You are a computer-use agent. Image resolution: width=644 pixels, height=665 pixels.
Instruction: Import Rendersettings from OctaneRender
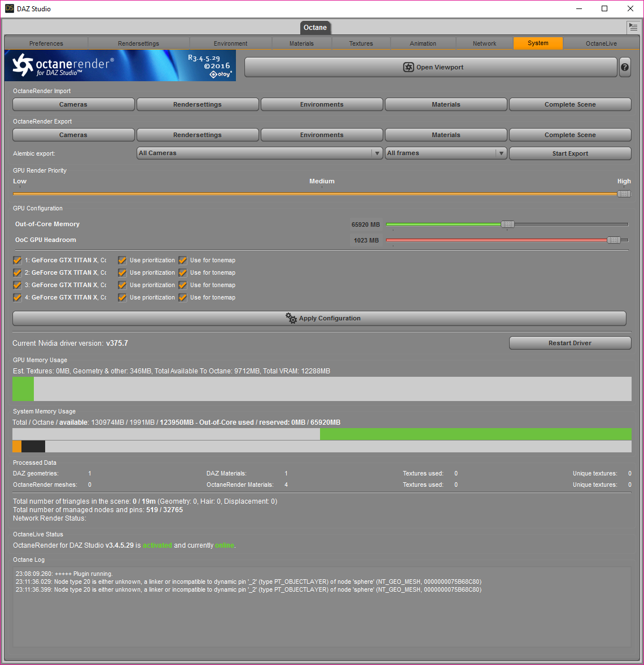198,104
